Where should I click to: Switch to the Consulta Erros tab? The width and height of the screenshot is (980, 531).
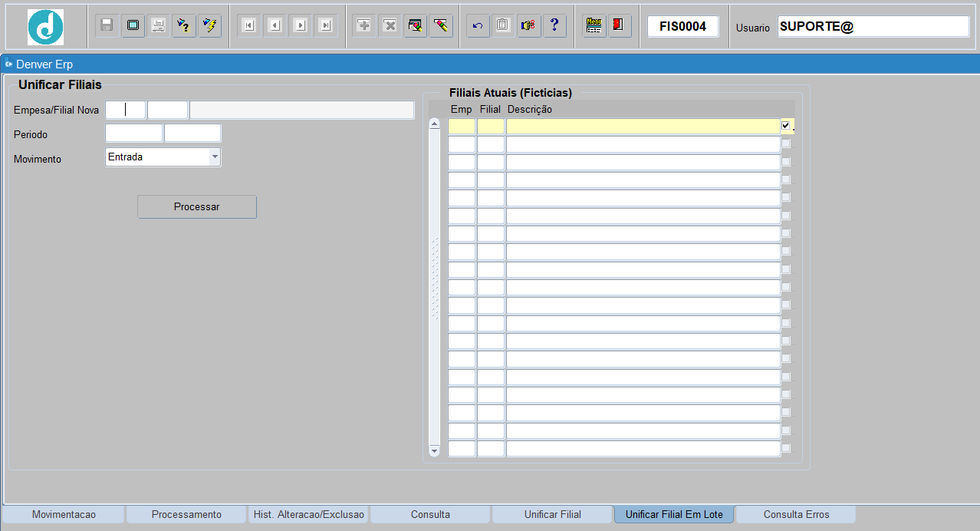pyautogui.click(x=796, y=514)
